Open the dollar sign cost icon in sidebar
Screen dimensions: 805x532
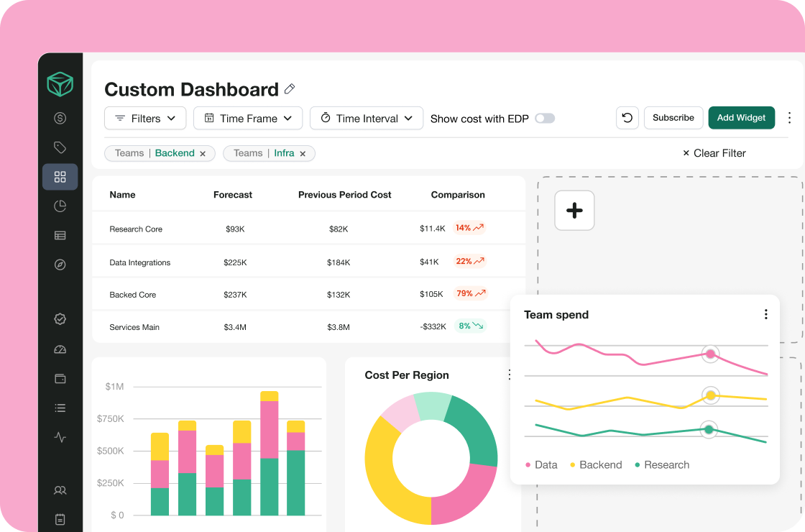click(60, 119)
